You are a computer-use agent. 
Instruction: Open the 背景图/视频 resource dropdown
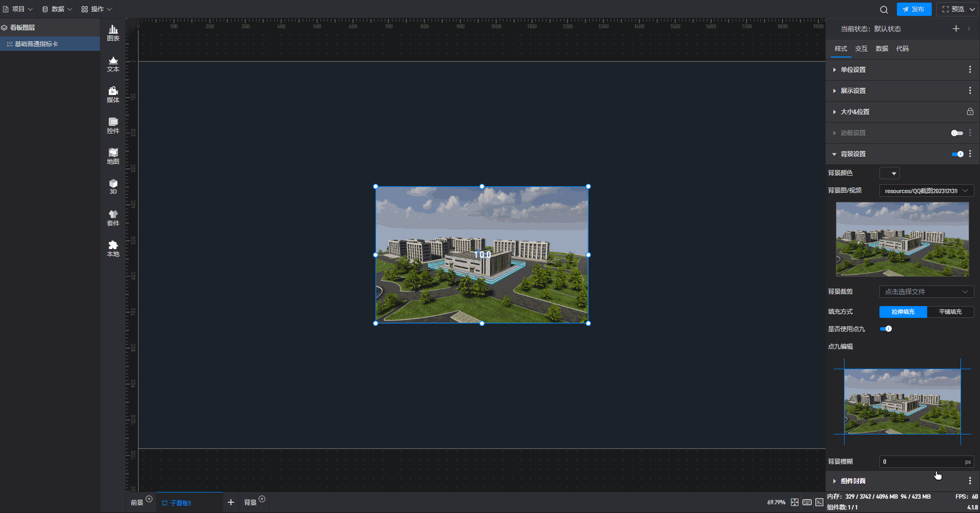pos(926,191)
